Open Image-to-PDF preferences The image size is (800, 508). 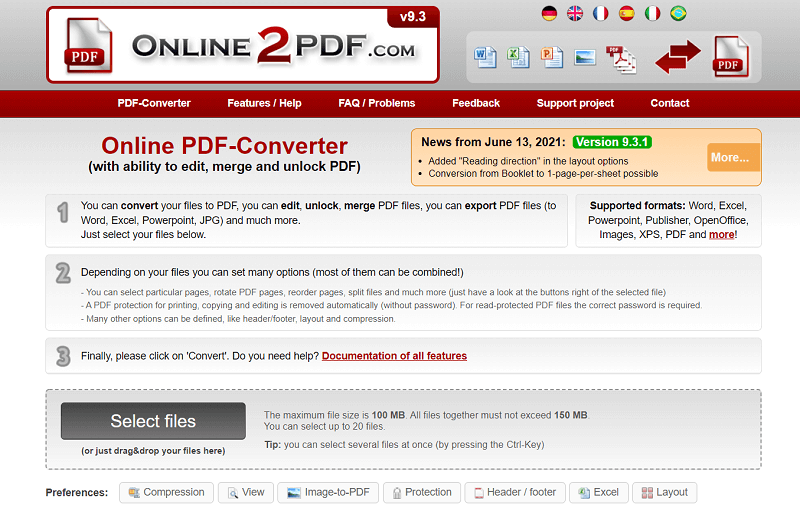click(326, 492)
